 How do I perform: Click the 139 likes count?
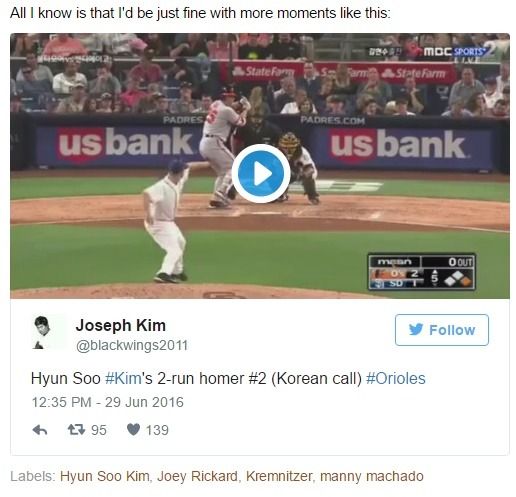(x=157, y=430)
